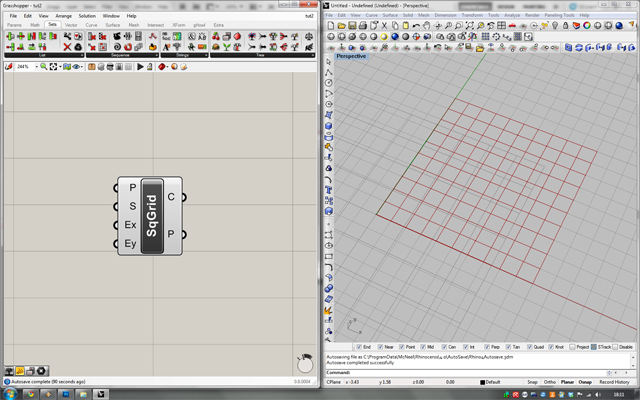The image size is (640, 400).
Task: Toggle Snap in Rhino status bar
Action: tap(532, 382)
